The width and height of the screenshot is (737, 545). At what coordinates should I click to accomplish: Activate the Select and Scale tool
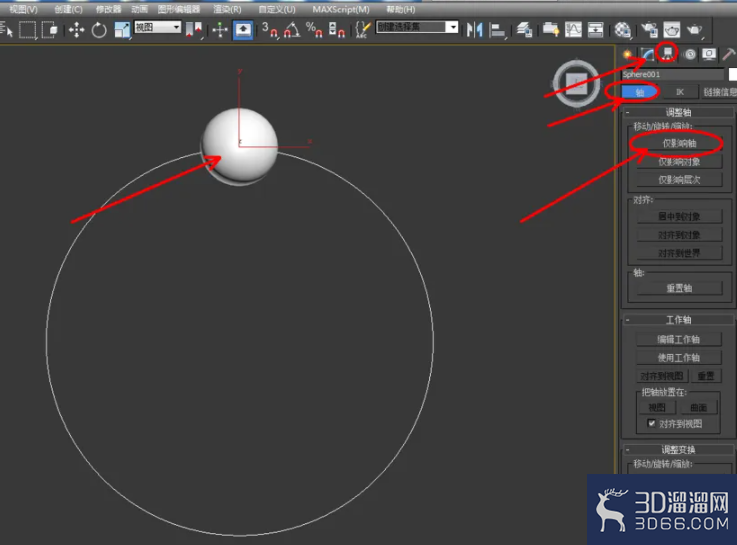122,30
